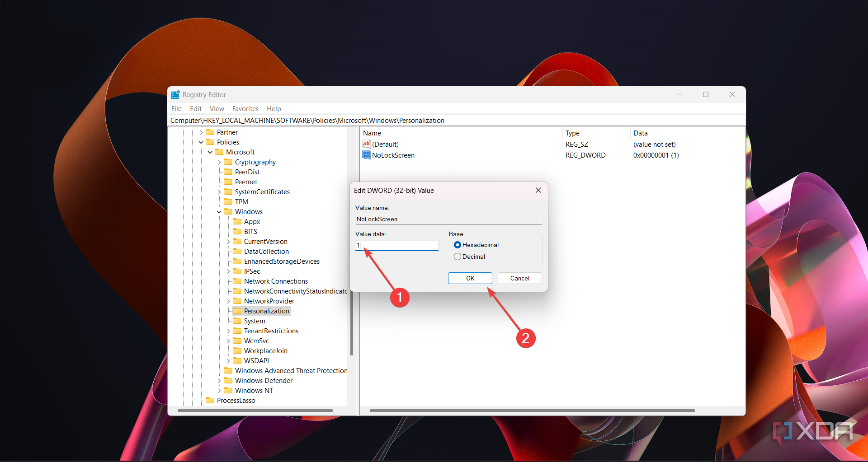
Task: Click the tree pane horizontal scrollbar
Action: (255, 411)
